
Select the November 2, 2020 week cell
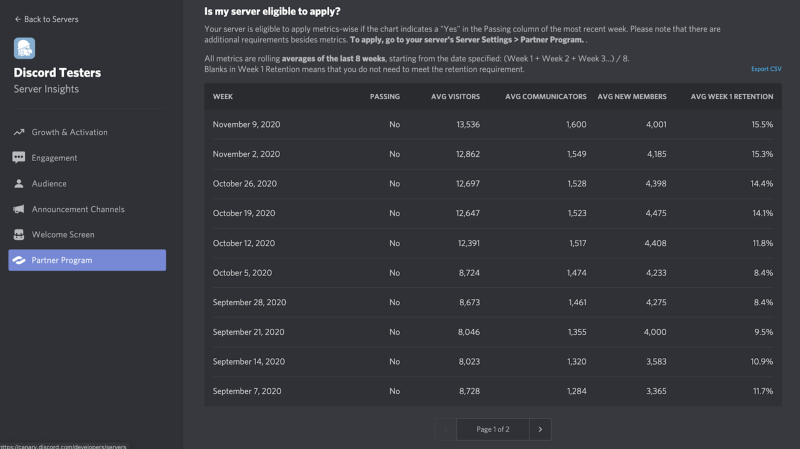(246, 154)
